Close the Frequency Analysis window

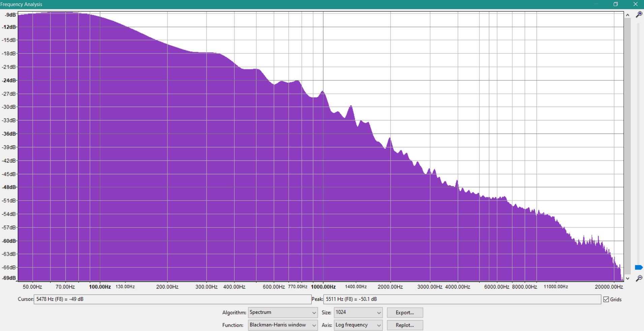[x=635, y=4]
